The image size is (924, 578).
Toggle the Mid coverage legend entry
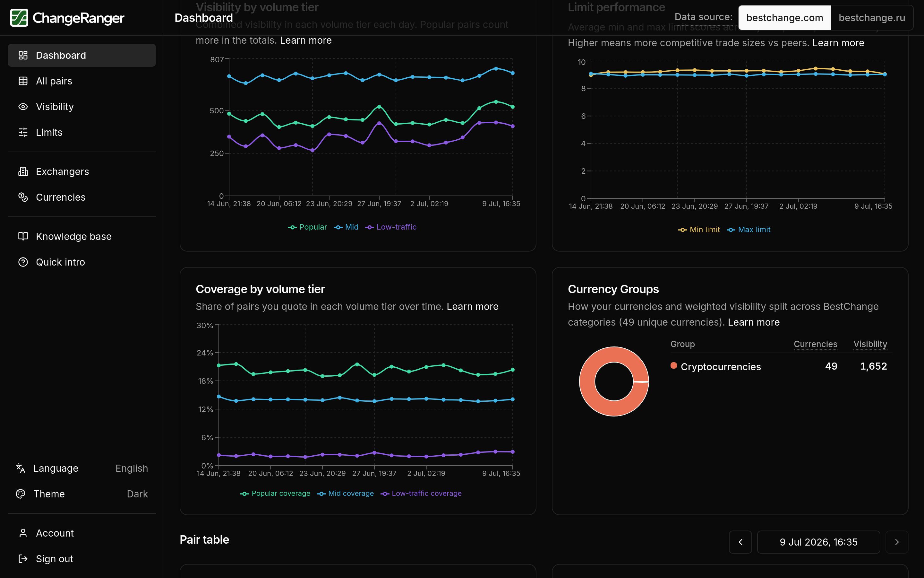(x=345, y=493)
